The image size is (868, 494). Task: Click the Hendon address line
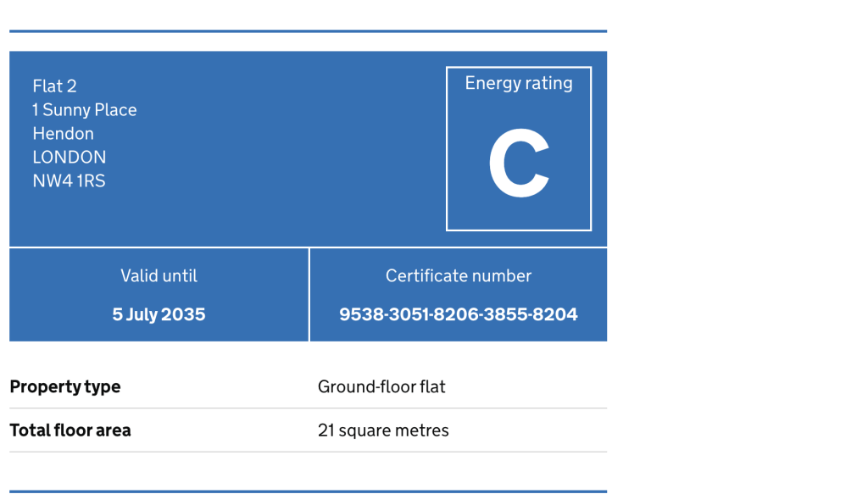click(63, 133)
